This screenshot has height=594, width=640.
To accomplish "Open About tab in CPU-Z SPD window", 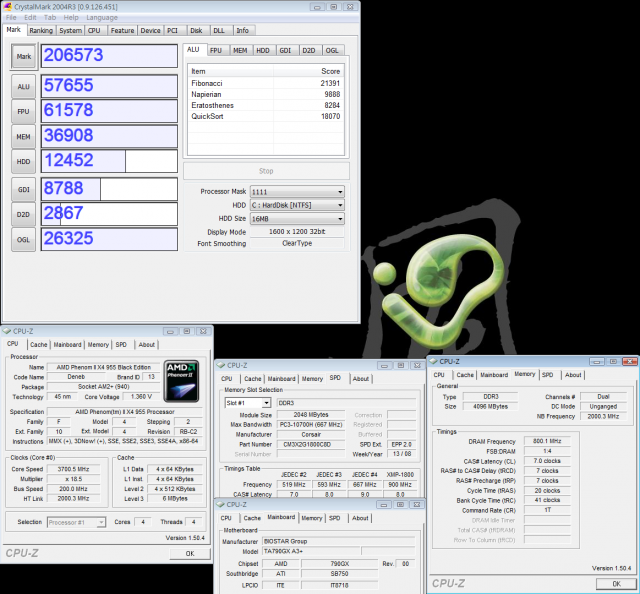I will click(x=360, y=379).
